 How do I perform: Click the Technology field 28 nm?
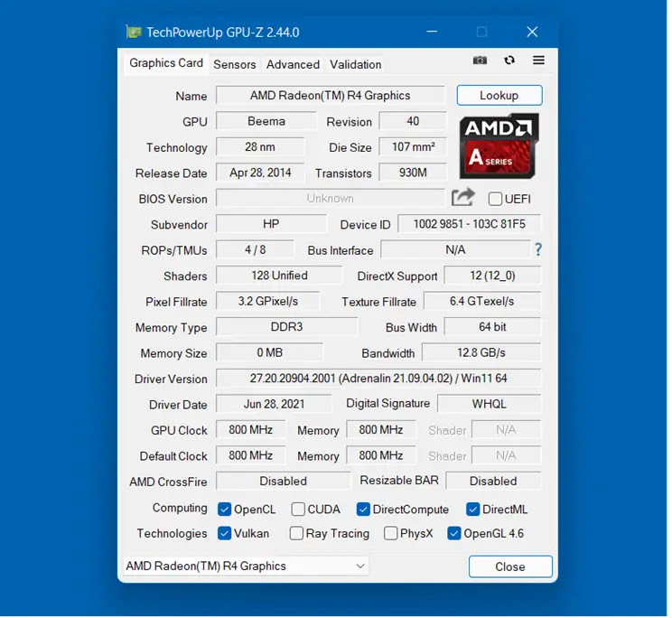260,147
